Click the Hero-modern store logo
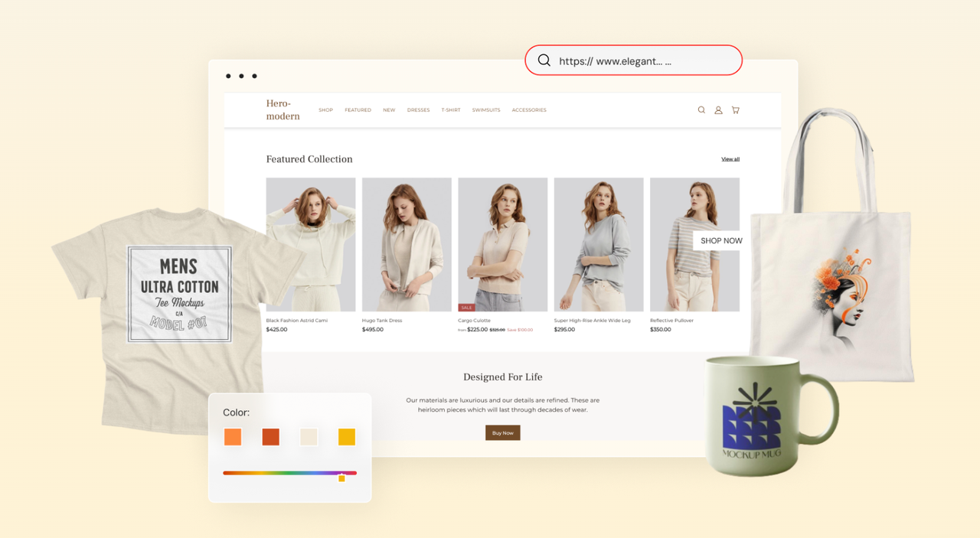The height and width of the screenshot is (538, 980). (x=283, y=109)
